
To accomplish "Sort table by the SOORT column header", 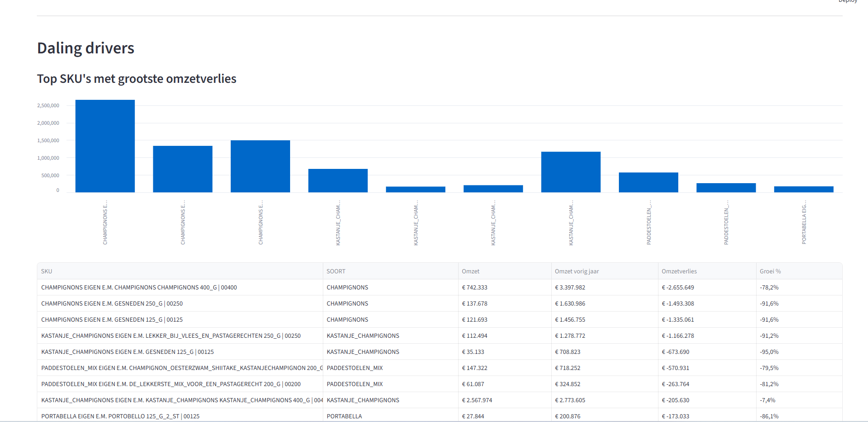I will [x=390, y=271].
